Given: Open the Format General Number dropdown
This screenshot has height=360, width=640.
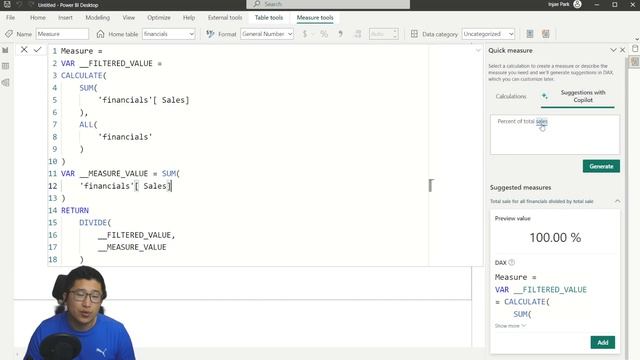Looking at the screenshot, I should point(267,34).
